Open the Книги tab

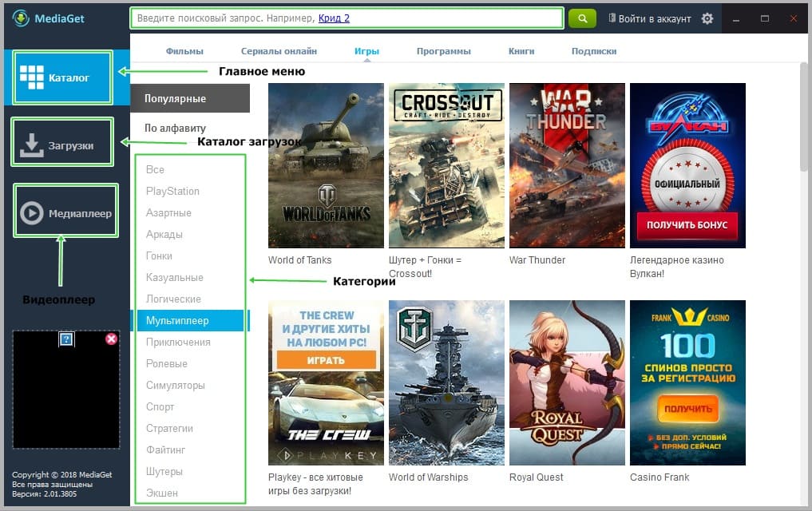(521, 51)
